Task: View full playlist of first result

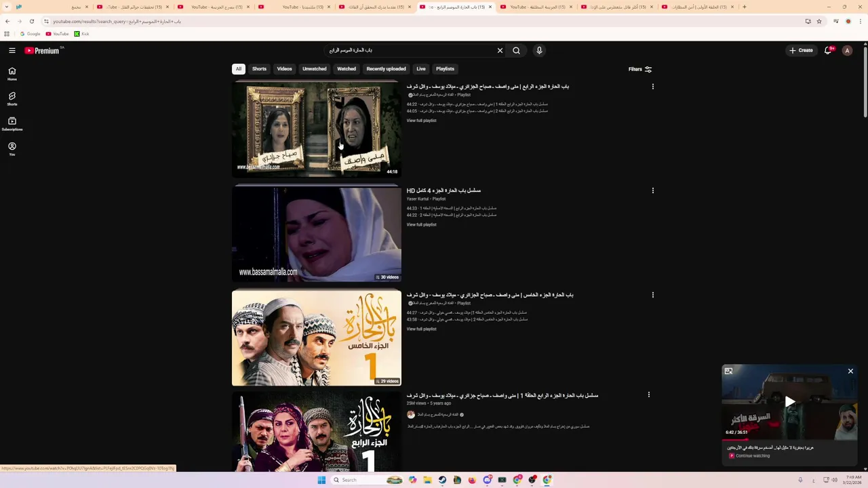Action: point(421,121)
